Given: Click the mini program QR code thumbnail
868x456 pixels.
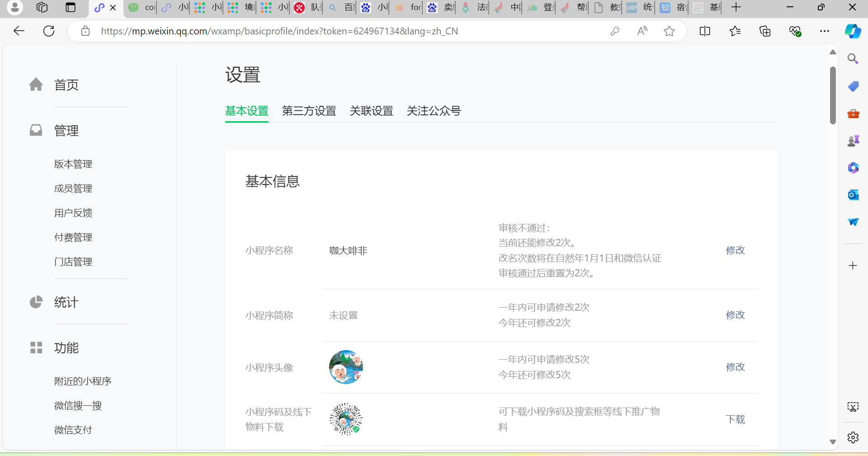Looking at the screenshot, I should [x=346, y=419].
